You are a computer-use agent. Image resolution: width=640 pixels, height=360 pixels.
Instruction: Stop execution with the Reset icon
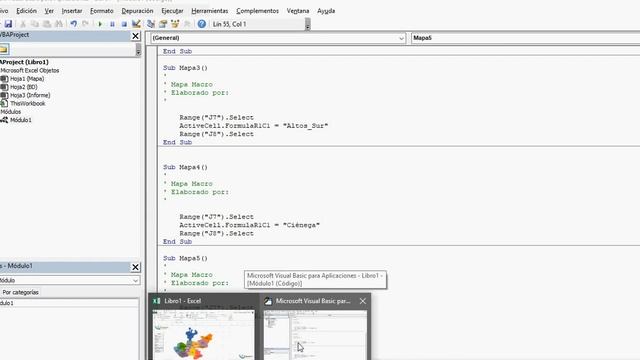[124, 24]
